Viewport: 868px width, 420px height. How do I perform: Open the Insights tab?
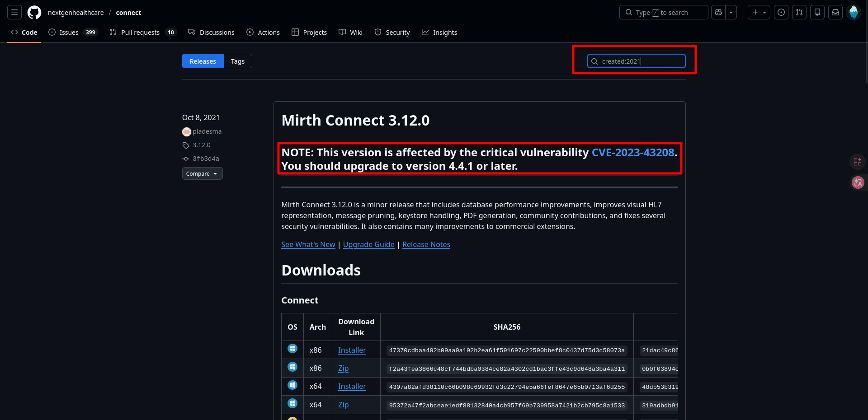coord(439,32)
